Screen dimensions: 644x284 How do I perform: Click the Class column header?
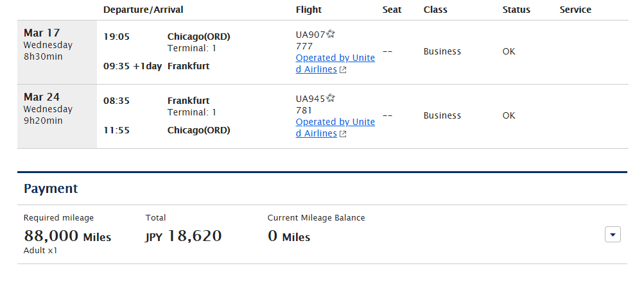point(435,10)
